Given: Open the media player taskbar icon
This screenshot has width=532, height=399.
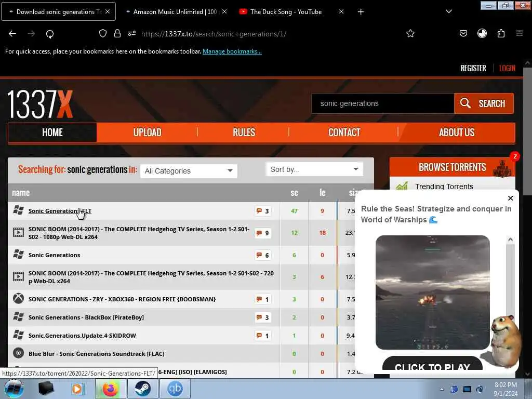Looking at the screenshot, I should 77,389.
